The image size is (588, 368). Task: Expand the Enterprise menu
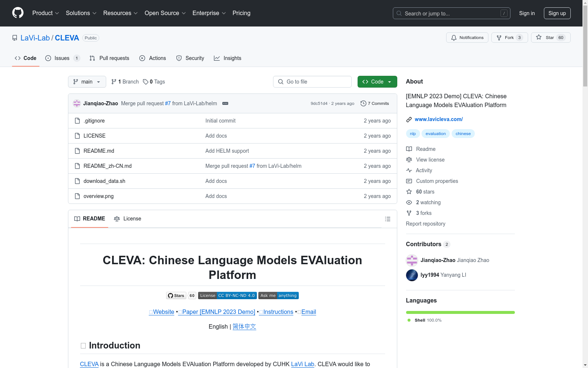209,13
